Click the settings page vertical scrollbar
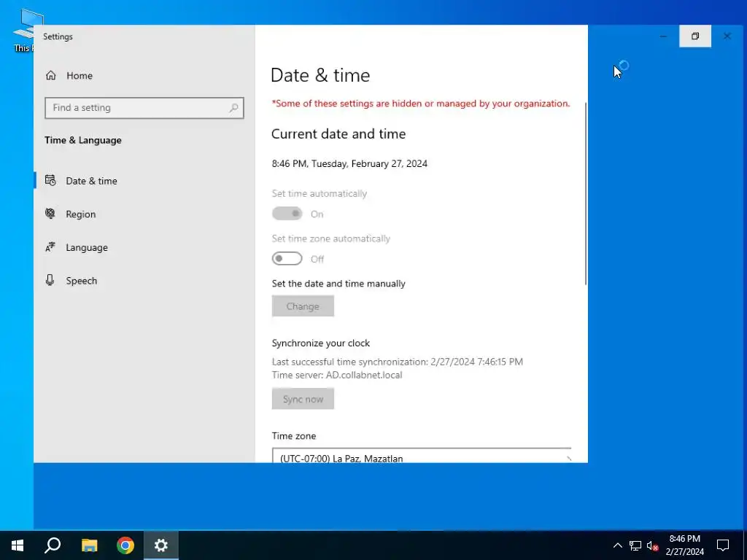 point(585,192)
